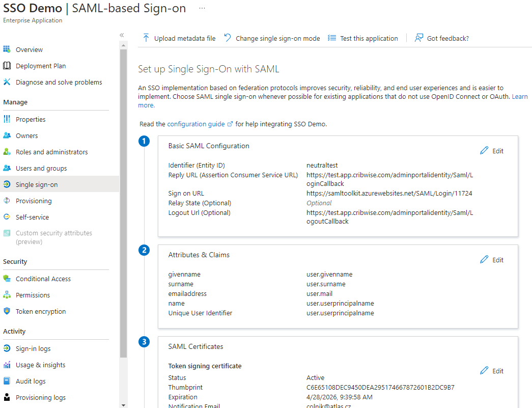This screenshot has height=408, width=532.
Task: Edit the Attributes & Claims section
Action: click(x=492, y=260)
